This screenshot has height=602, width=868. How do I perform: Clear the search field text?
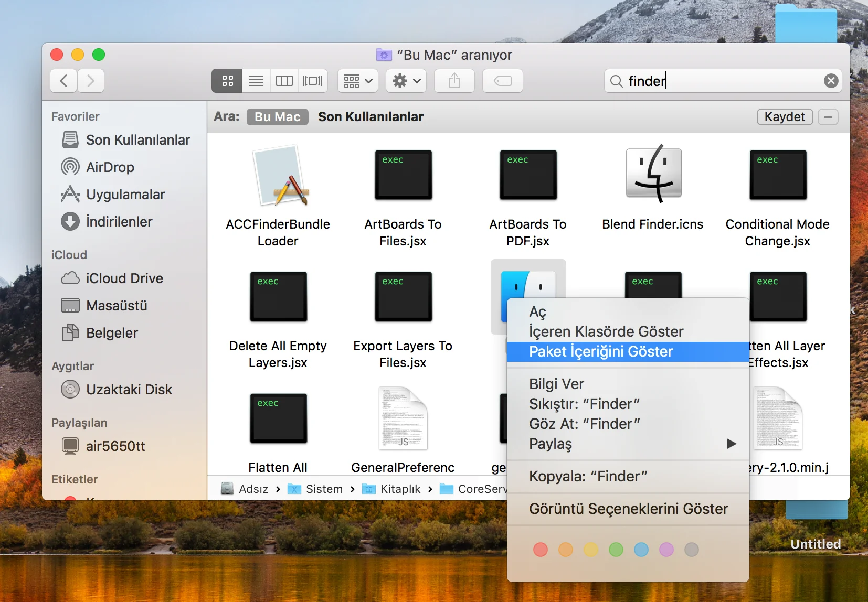point(831,81)
